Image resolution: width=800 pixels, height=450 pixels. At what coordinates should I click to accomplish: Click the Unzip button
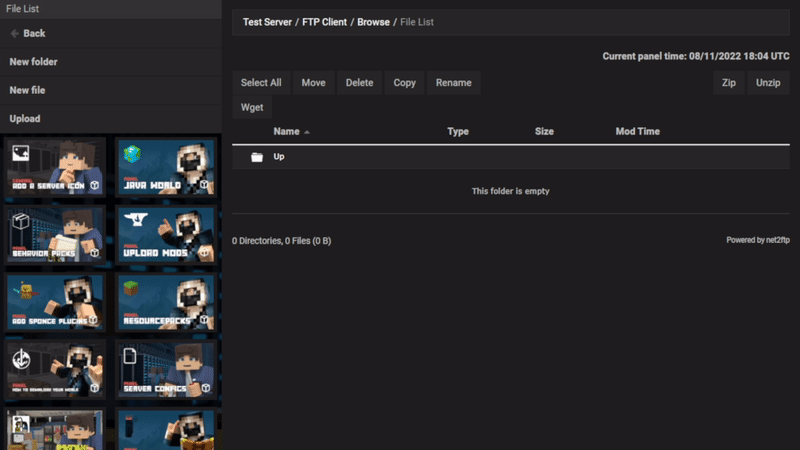tap(768, 83)
